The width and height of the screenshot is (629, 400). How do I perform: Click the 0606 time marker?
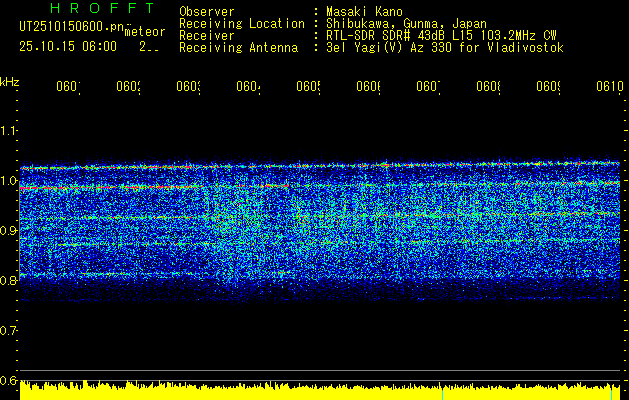[369, 87]
